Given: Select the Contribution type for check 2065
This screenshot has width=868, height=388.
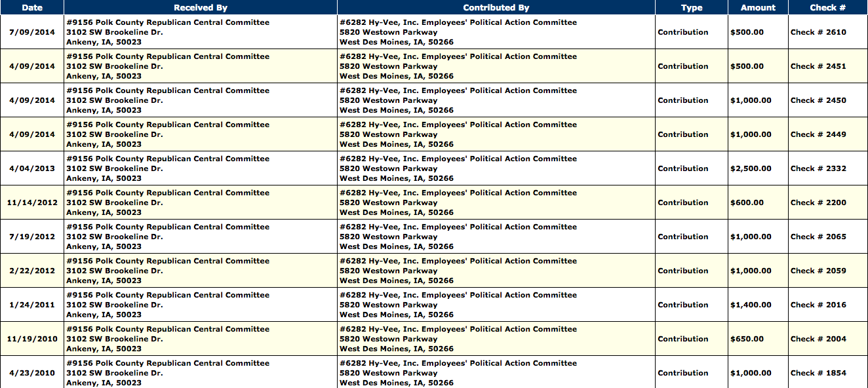Looking at the screenshot, I should tap(683, 237).
